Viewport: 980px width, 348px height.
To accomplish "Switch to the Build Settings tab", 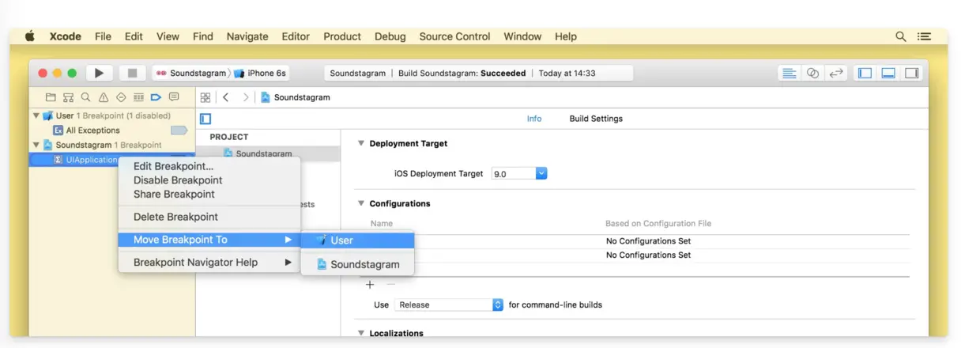I will (x=596, y=119).
